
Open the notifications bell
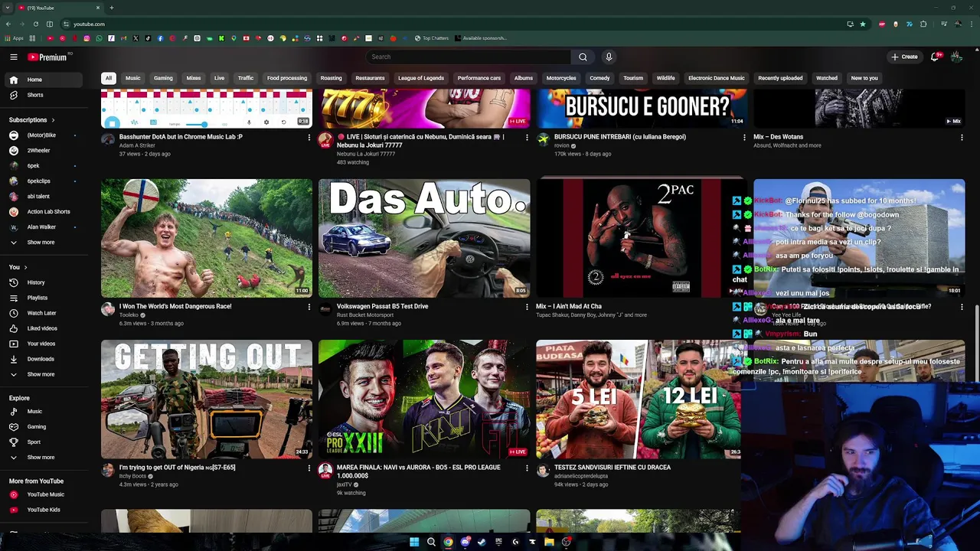point(935,57)
